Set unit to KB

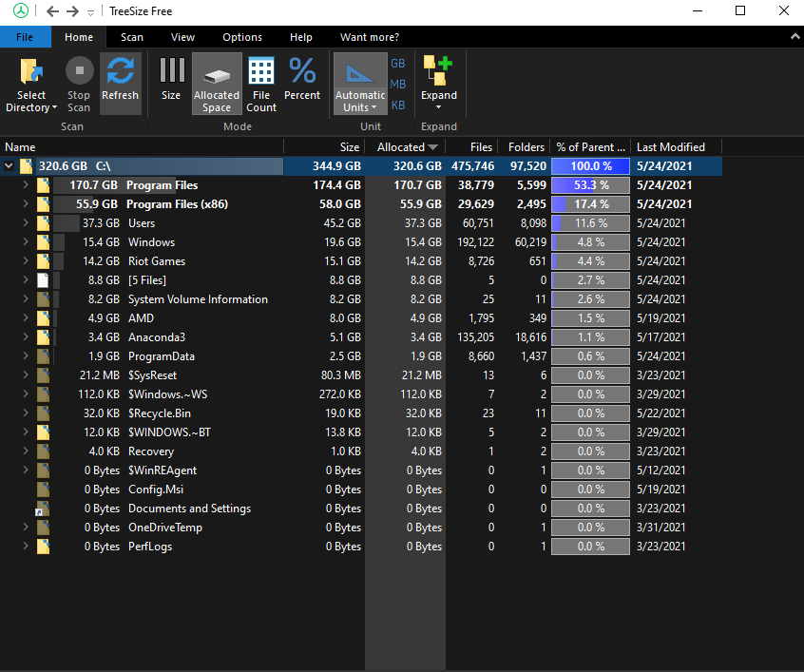(398, 106)
